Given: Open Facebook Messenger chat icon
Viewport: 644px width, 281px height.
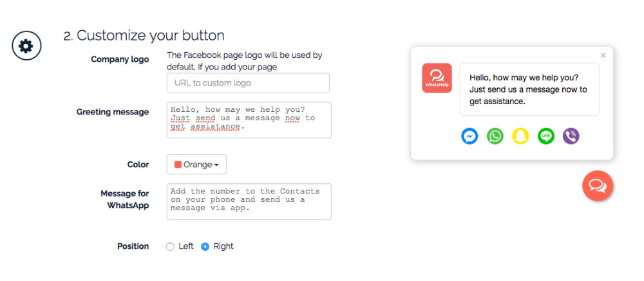Looking at the screenshot, I should (x=469, y=136).
